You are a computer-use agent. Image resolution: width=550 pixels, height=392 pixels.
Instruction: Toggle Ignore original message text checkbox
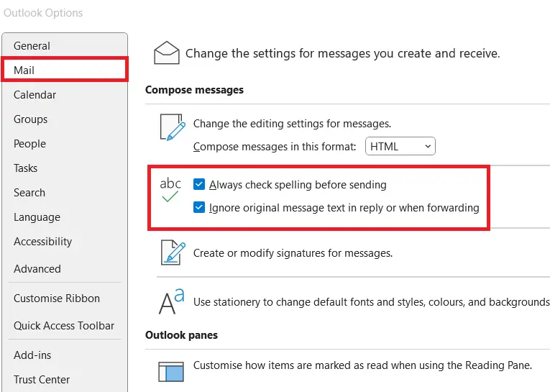(x=199, y=207)
